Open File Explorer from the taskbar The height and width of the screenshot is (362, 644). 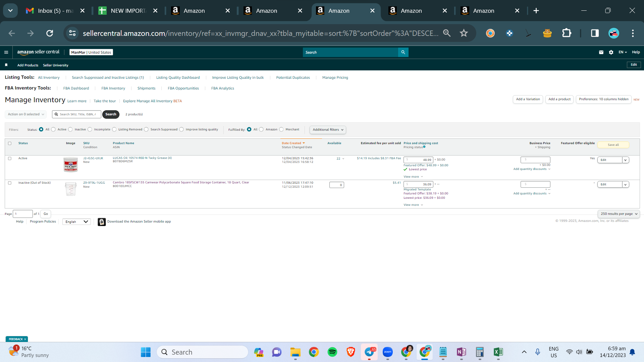coord(295,352)
